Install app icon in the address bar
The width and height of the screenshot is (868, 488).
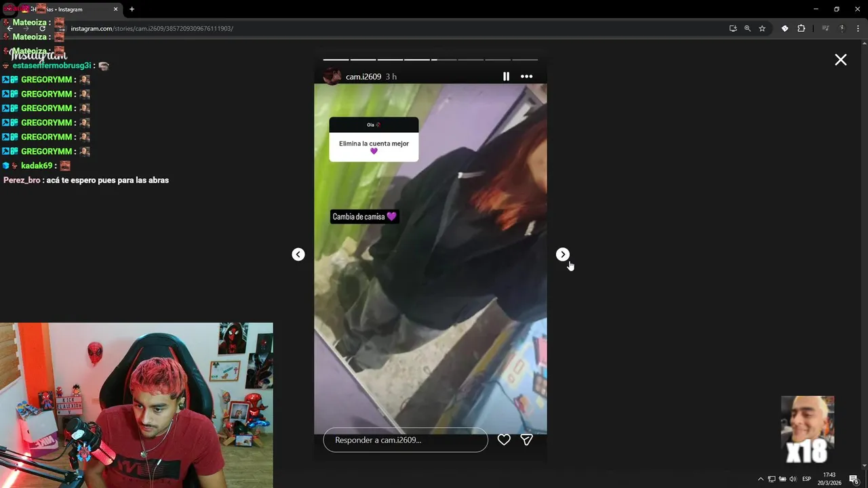(x=733, y=28)
